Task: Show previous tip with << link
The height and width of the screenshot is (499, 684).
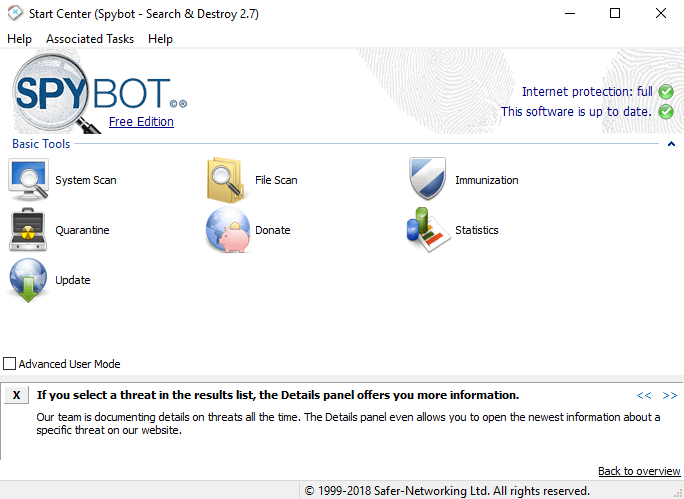Action: [644, 395]
